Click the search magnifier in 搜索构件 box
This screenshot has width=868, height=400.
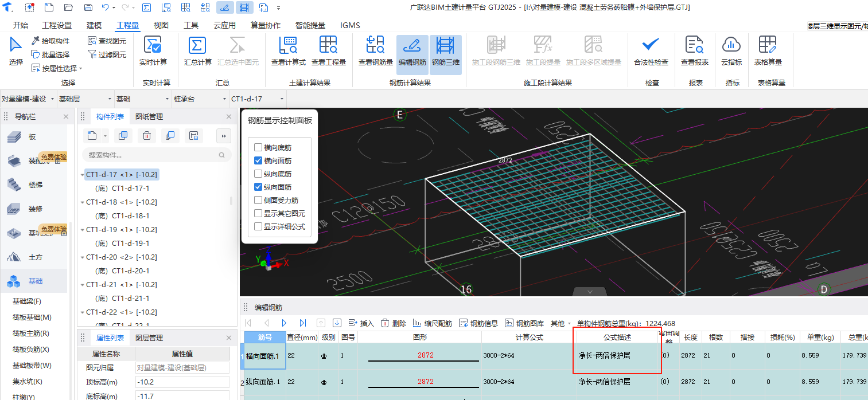point(221,155)
